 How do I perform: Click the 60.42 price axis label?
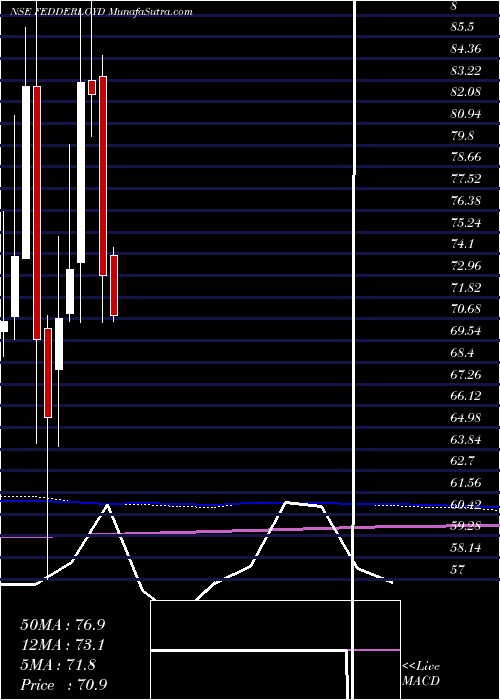[466, 504]
